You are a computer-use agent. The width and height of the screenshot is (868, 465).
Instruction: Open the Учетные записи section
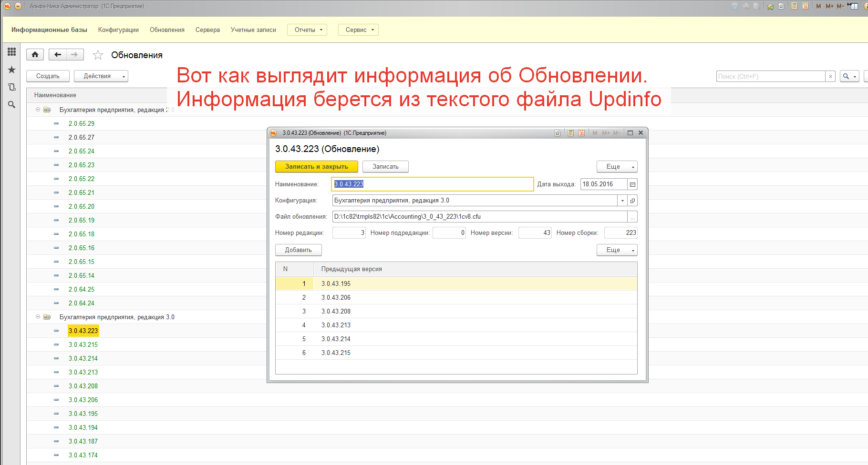(253, 30)
